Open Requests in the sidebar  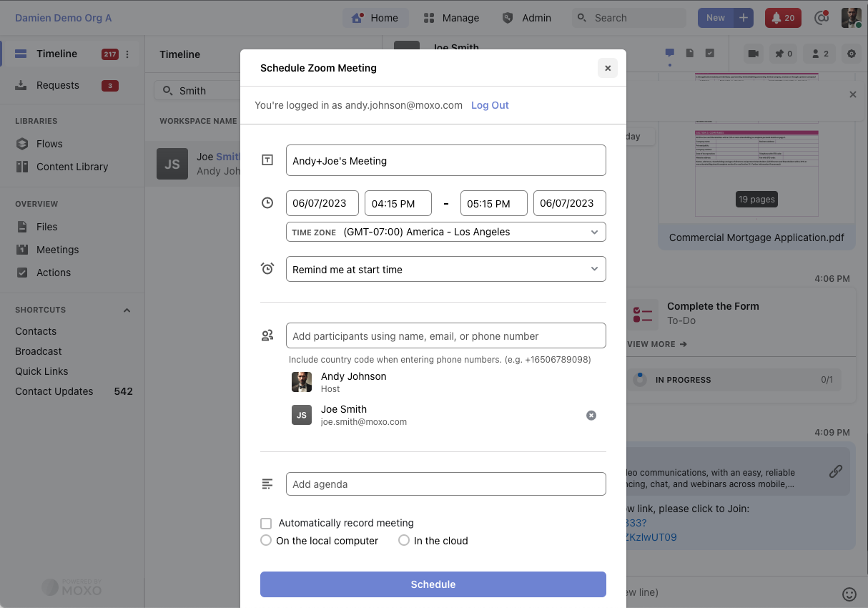[69, 85]
